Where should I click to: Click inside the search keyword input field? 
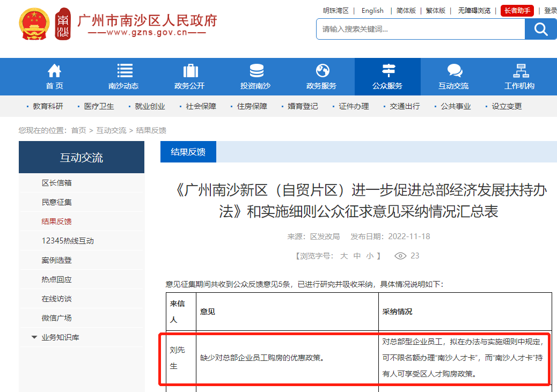pos(419,29)
